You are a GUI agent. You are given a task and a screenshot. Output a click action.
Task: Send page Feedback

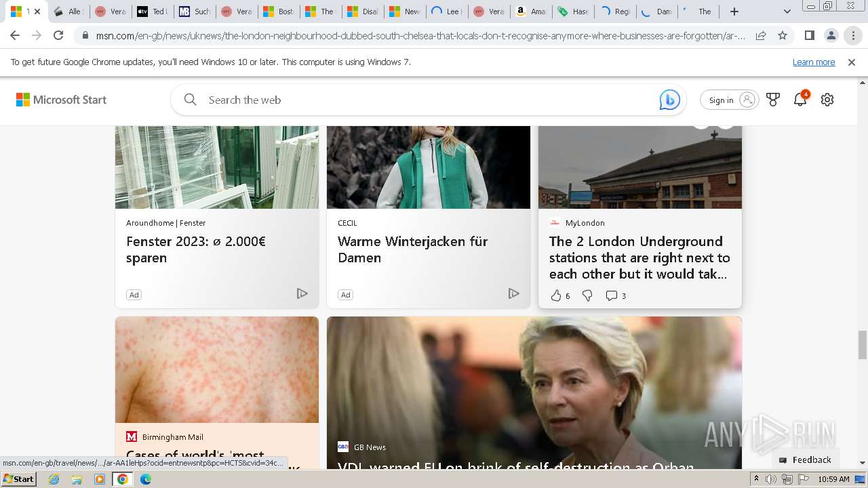(x=805, y=460)
